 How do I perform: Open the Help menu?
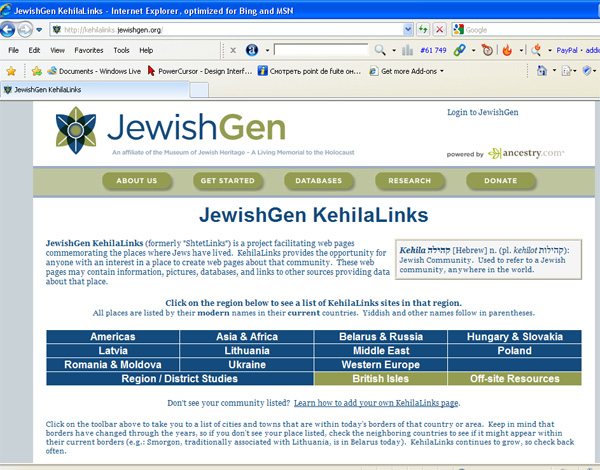(146, 50)
